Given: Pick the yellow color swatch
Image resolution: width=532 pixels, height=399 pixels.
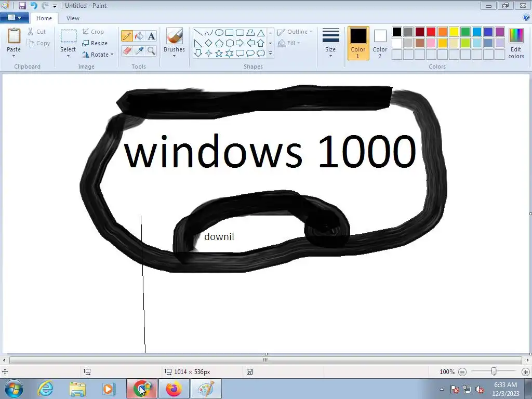Looking at the screenshot, I should (454, 32).
